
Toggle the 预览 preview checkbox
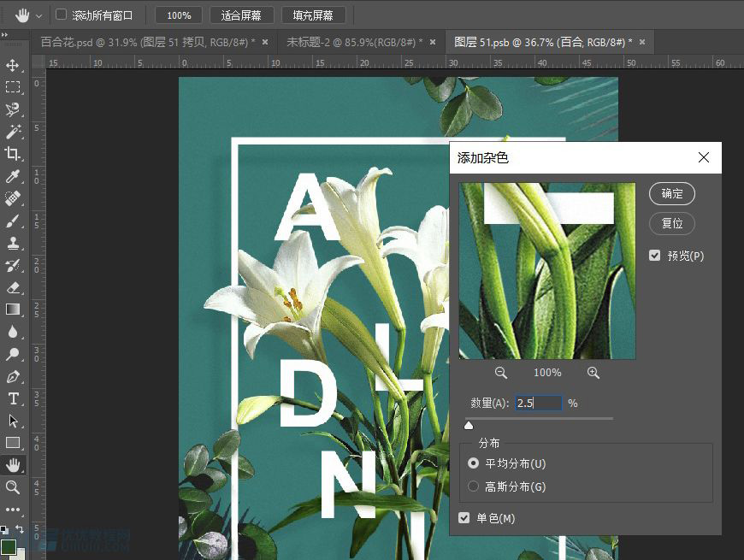(x=655, y=255)
